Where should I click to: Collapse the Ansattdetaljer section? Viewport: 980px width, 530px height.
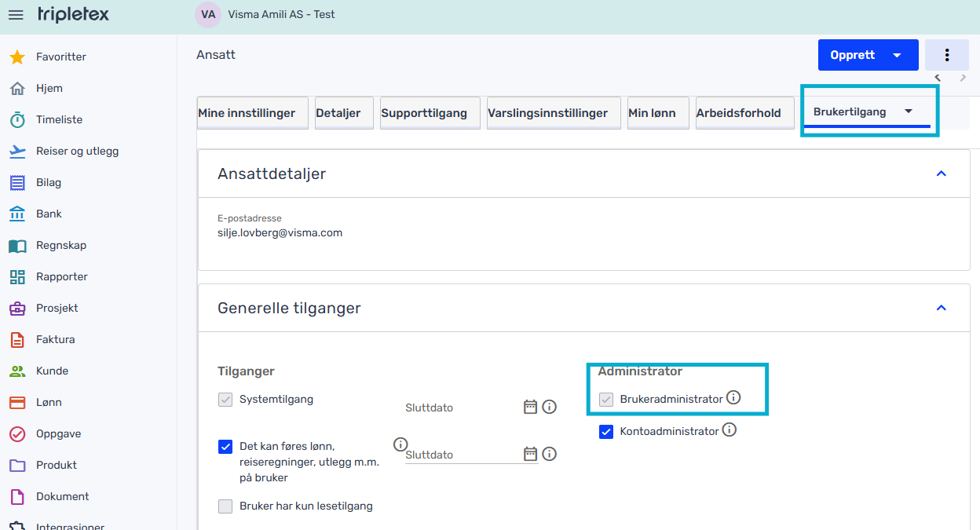coord(942,174)
